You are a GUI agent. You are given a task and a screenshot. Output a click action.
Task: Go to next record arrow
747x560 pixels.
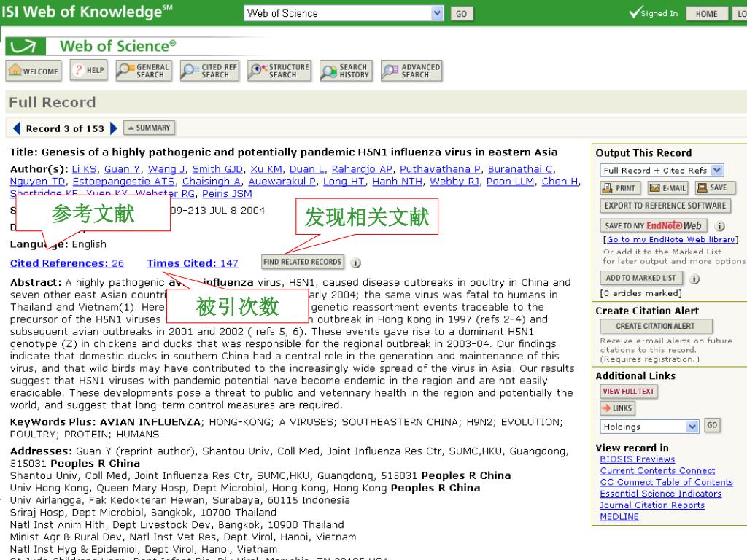(x=113, y=128)
